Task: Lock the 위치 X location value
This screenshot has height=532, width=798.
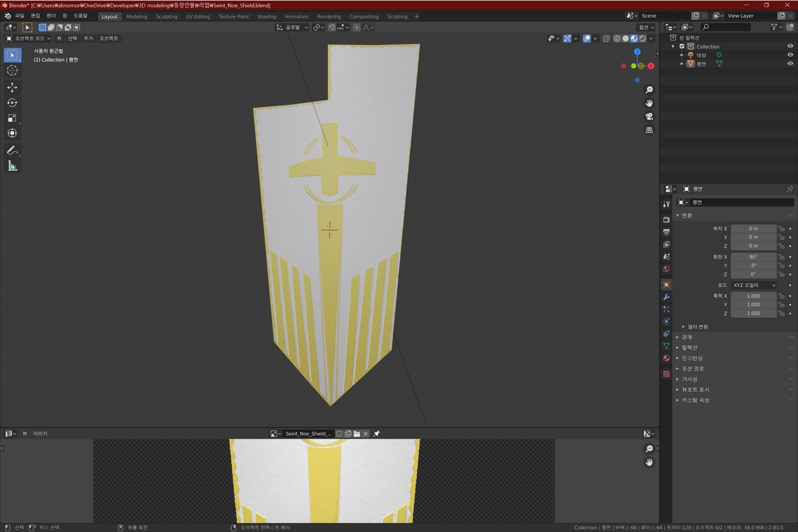Action: coord(781,229)
